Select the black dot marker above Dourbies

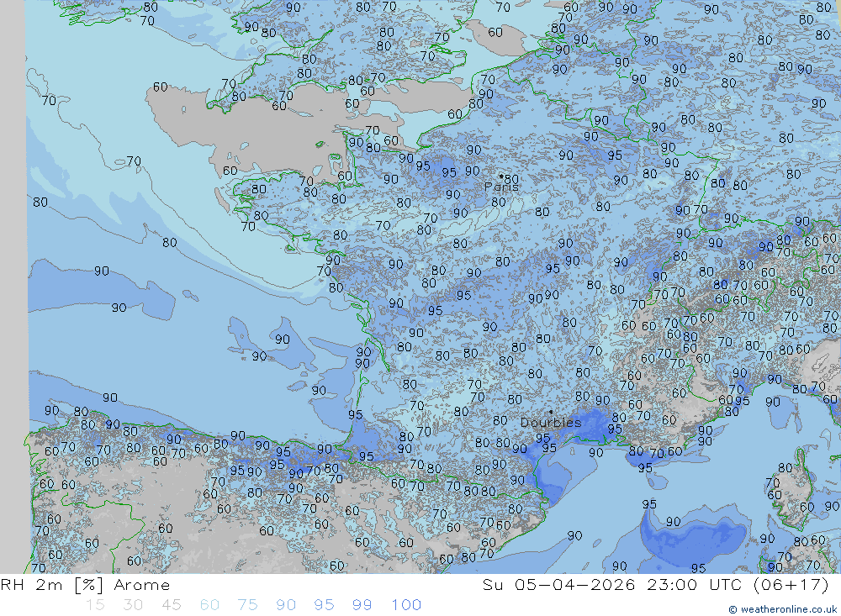(x=551, y=412)
